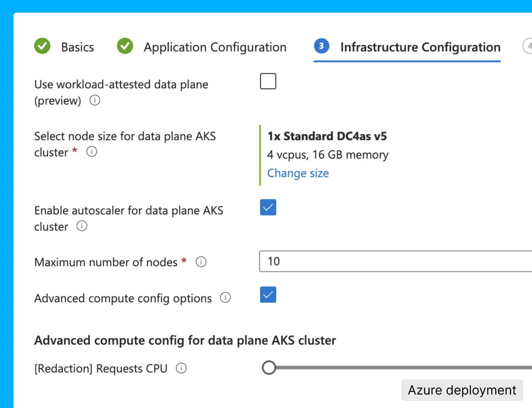
Task: Click info icon next to node size label
Action: coord(92,152)
